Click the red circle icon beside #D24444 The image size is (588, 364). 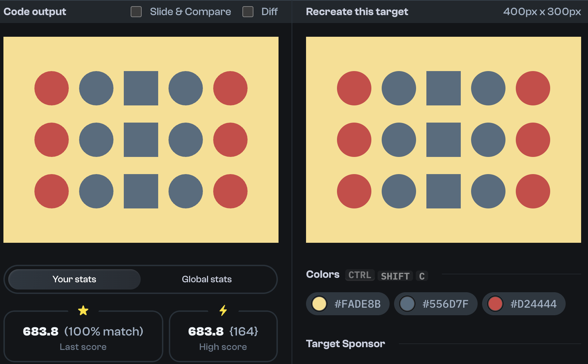496,304
